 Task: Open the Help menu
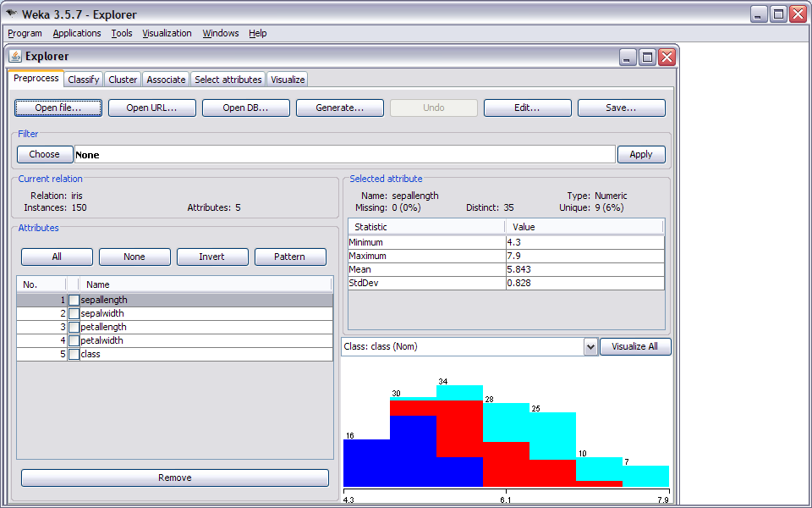pos(257,33)
